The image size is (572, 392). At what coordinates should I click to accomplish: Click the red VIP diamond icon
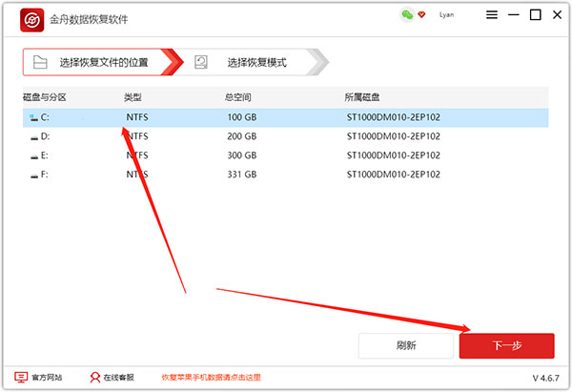coord(423,15)
